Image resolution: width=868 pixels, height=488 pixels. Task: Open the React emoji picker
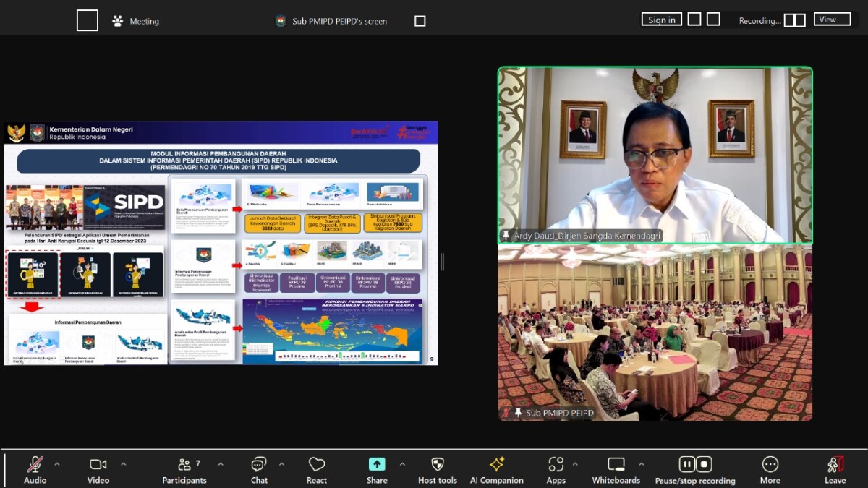[316, 465]
